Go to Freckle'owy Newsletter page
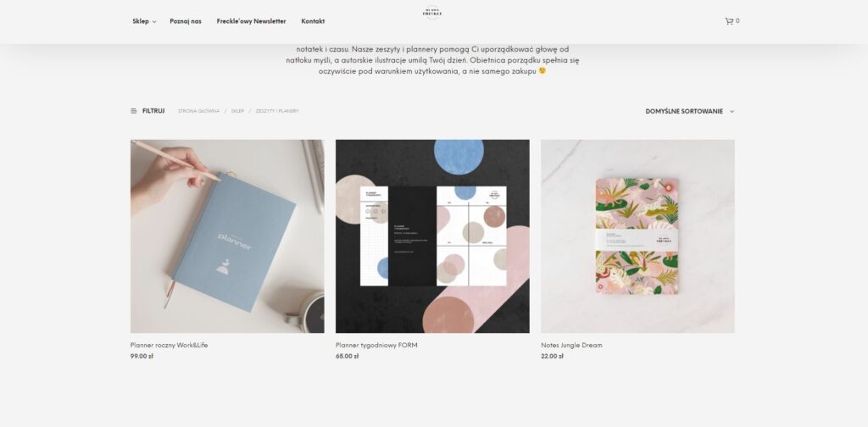 [251, 21]
